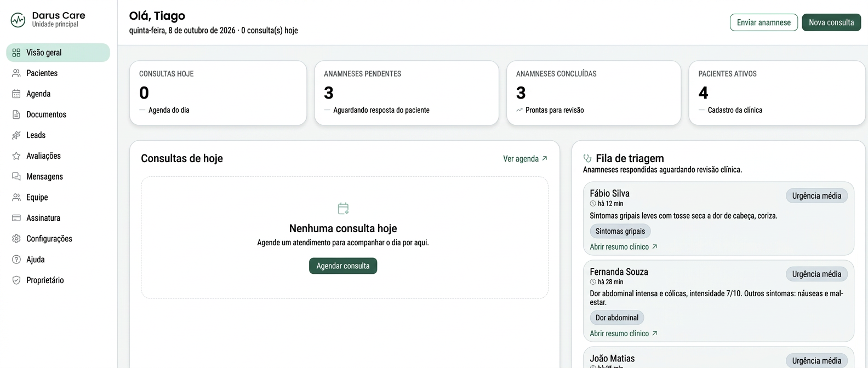This screenshot has width=868, height=368.
Task: Click the Nova consulta button
Action: 831,22
